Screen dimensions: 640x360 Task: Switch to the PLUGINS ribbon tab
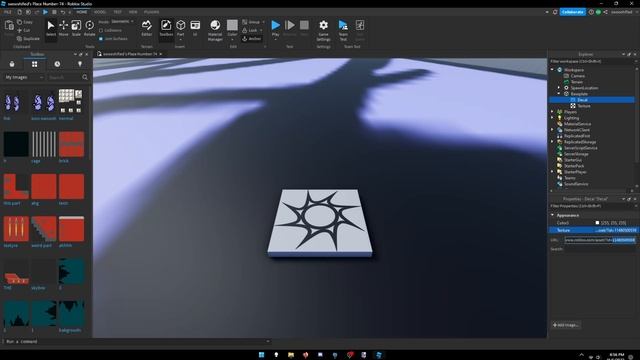coord(151,12)
